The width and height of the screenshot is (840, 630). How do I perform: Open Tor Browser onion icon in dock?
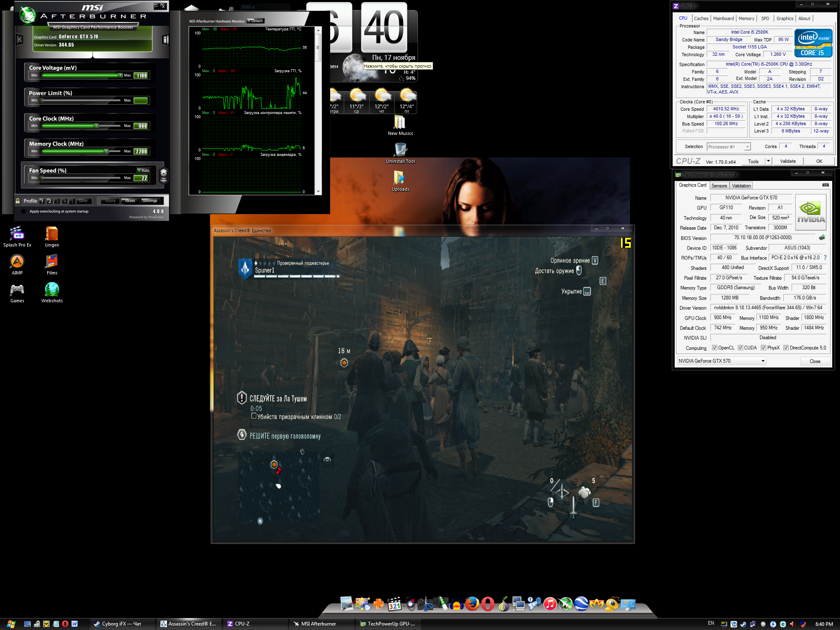503,604
